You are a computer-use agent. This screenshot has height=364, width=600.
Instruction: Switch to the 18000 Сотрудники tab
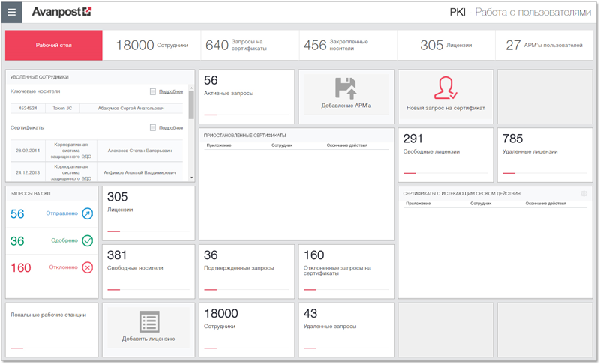pos(151,46)
